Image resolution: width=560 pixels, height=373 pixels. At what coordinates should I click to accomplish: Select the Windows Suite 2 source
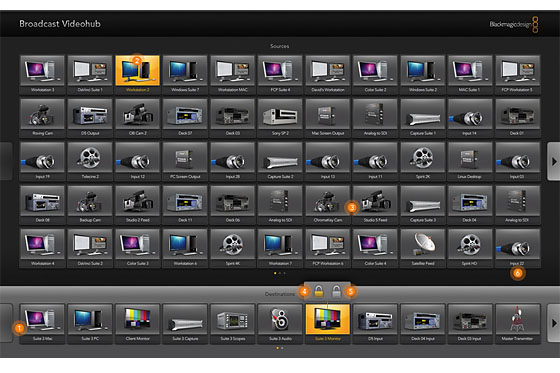422,74
